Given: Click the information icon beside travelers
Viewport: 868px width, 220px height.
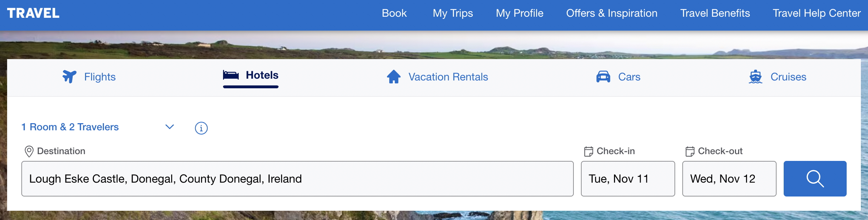Looking at the screenshot, I should (201, 128).
